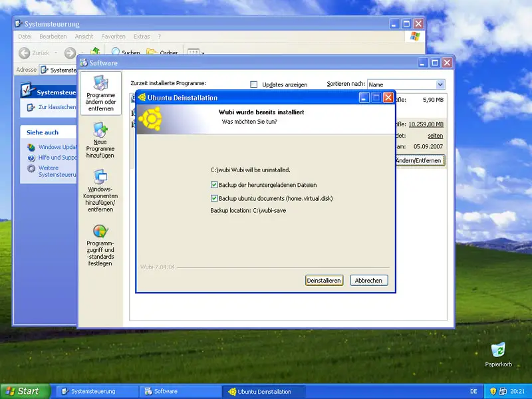
Task: Click the 'C:\wubi Wubi will be uninstalled.' text
Action: (x=251, y=170)
